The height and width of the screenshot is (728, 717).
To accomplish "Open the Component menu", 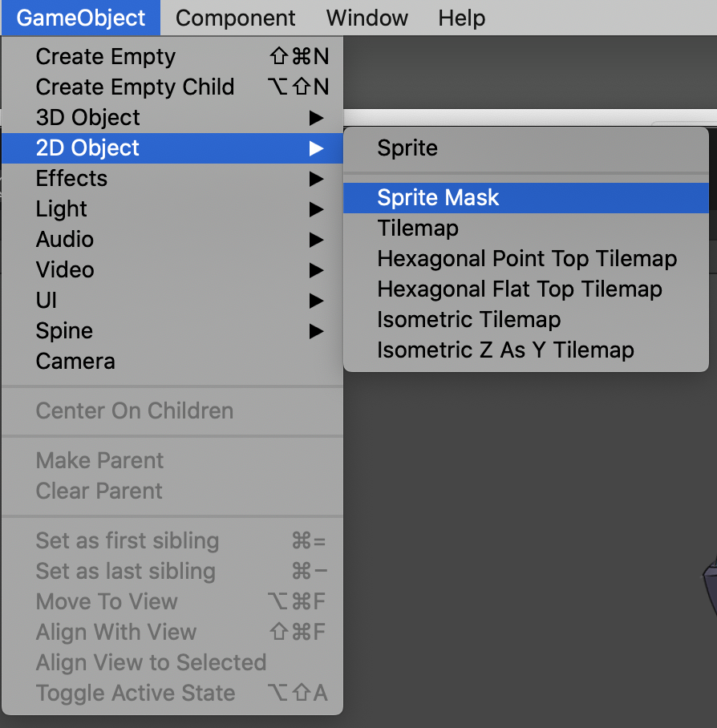I will coord(235,18).
